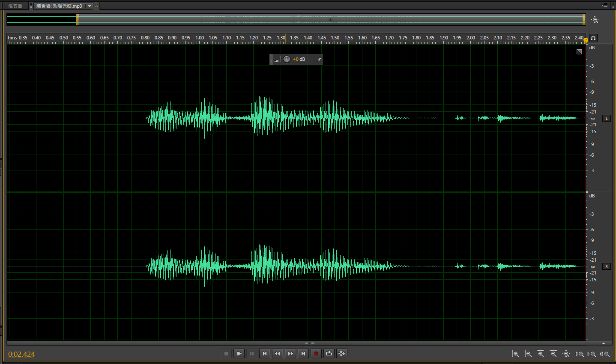Click the overview navigator center grip

pyautogui.click(x=330, y=19)
